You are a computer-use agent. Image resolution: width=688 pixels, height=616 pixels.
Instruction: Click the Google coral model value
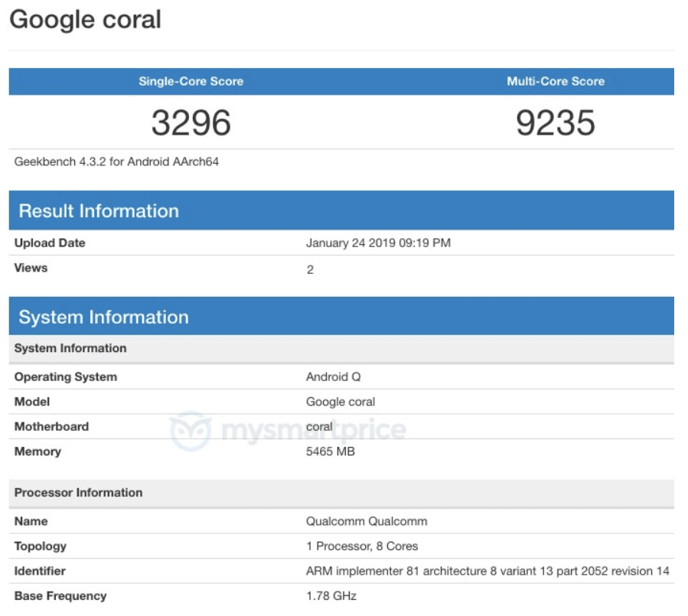pyautogui.click(x=341, y=402)
